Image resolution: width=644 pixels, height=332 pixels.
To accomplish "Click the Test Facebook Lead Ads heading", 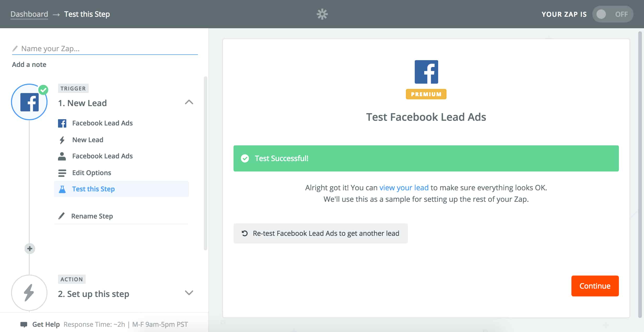I will 426,117.
